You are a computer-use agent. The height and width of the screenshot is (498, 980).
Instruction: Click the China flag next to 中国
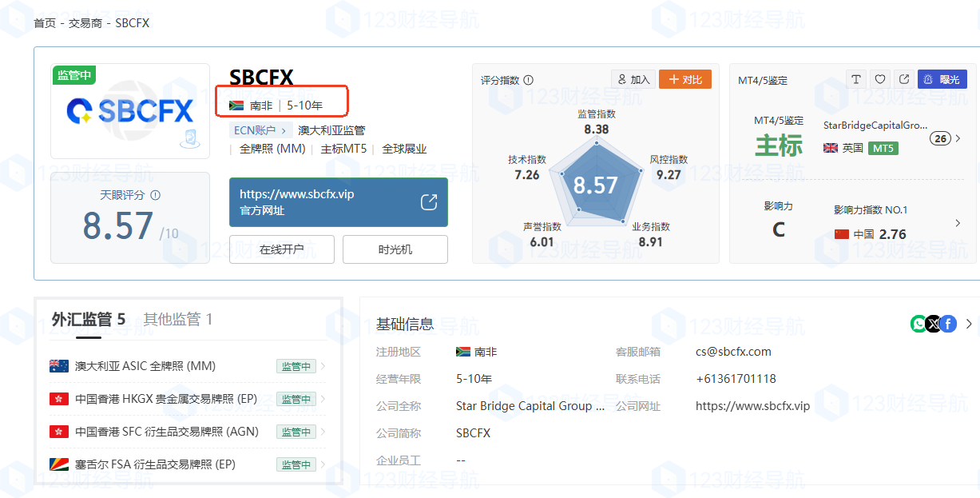click(841, 234)
